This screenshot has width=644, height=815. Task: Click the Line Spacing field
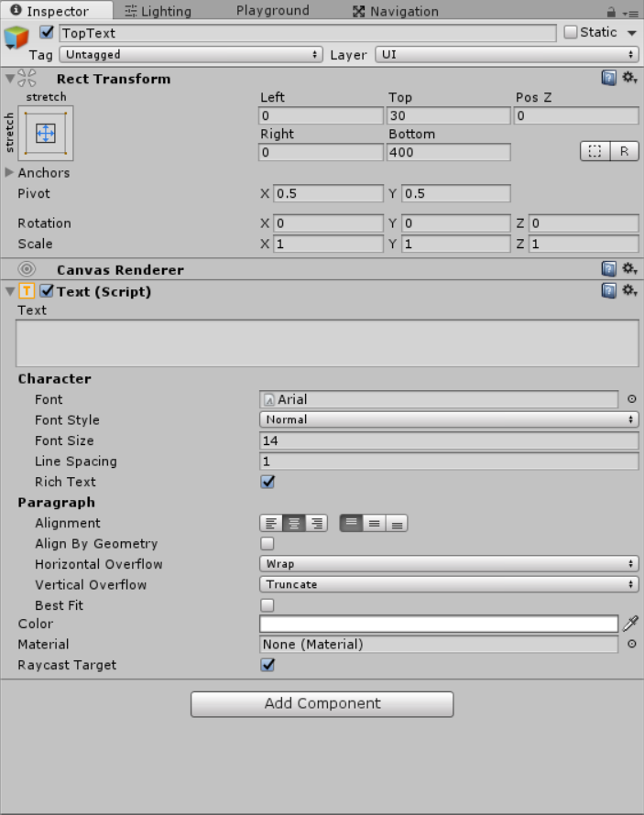click(x=449, y=462)
